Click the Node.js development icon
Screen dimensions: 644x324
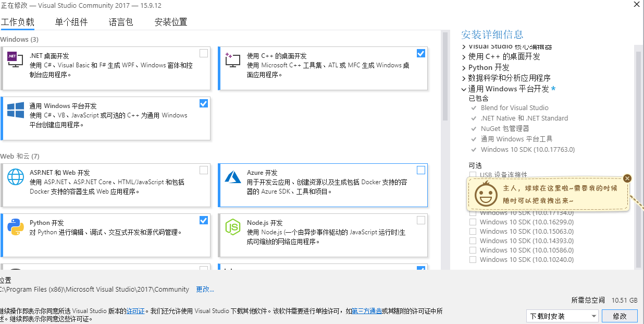232,227
